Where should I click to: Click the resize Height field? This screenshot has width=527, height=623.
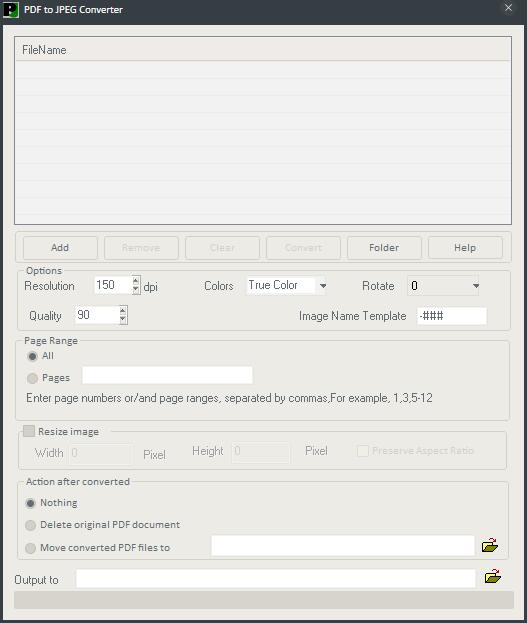(x=261, y=452)
